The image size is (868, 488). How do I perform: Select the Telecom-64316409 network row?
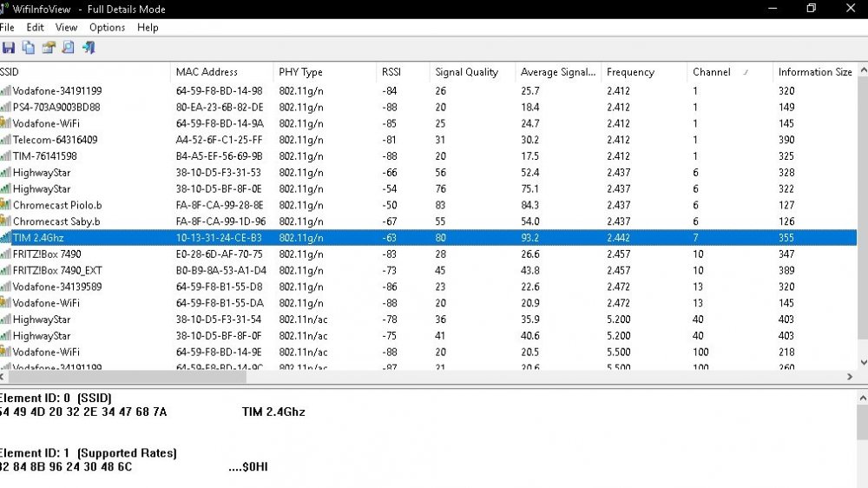click(x=429, y=140)
